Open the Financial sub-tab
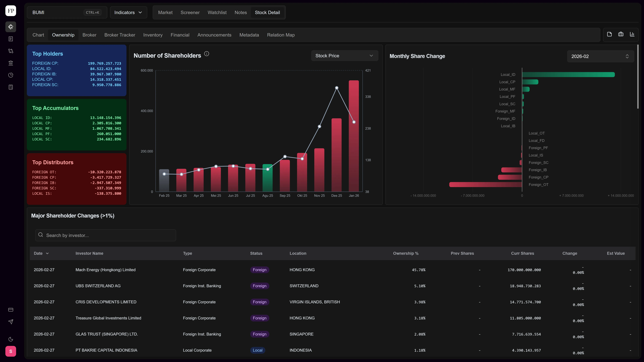This screenshot has height=362, width=644. pyautogui.click(x=180, y=35)
